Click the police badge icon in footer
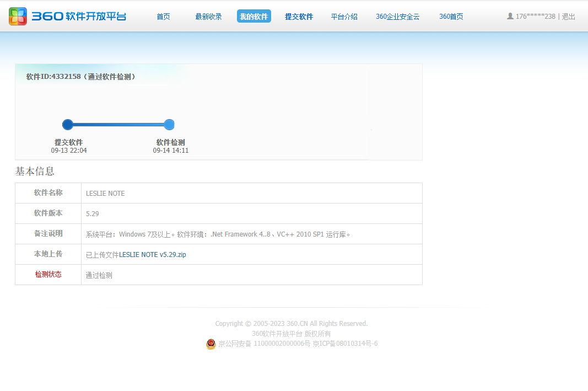 click(211, 344)
